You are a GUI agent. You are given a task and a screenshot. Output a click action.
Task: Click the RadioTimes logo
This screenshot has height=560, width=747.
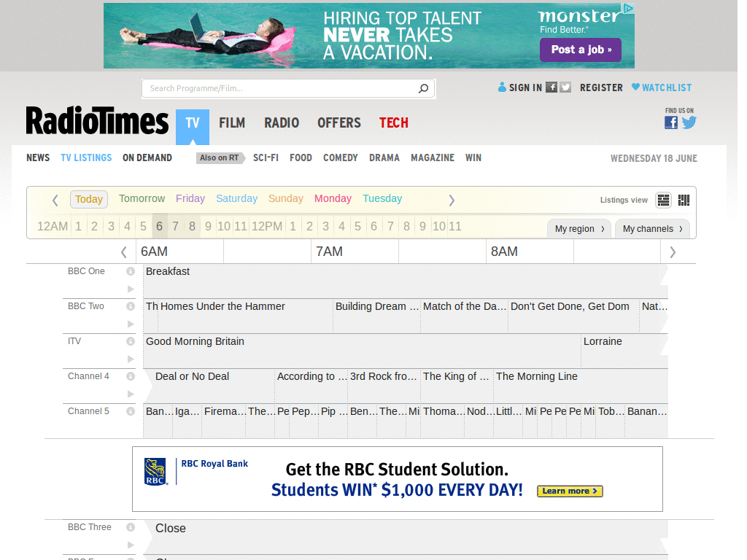[x=97, y=121]
